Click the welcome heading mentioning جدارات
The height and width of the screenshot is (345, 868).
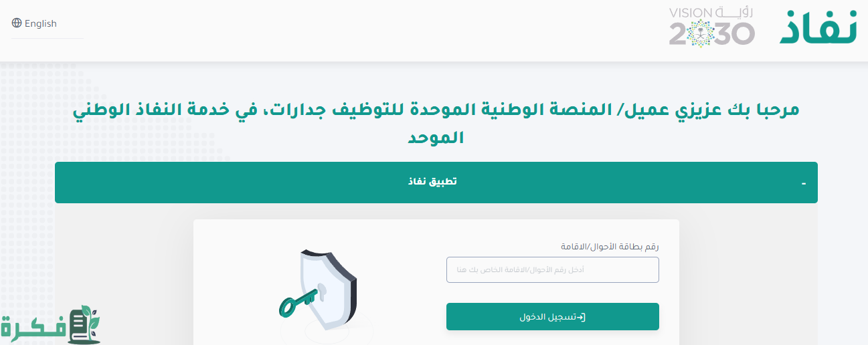(436, 110)
